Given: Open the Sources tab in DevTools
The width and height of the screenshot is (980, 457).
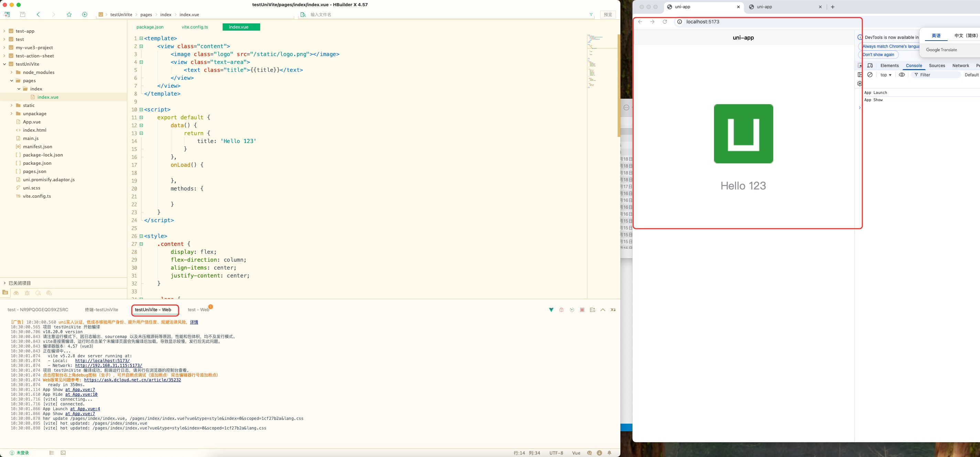Looking at the screenshot, I should [937, 65].
